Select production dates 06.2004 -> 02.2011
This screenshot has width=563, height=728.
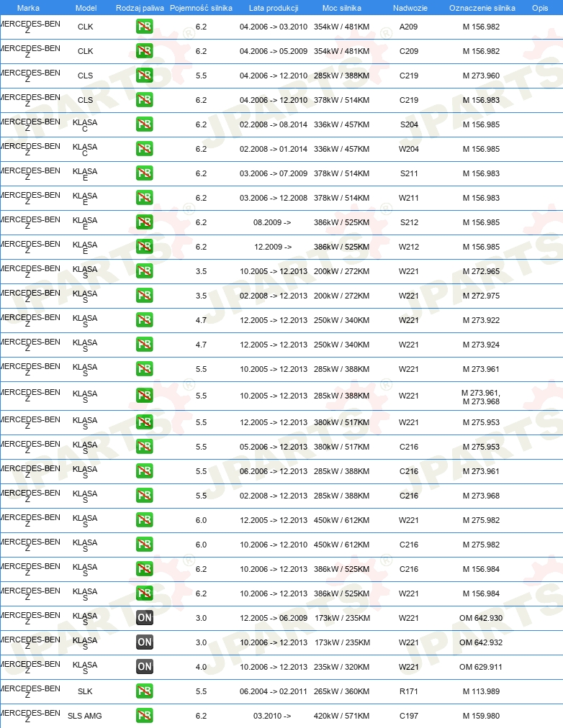pos(274,691)
